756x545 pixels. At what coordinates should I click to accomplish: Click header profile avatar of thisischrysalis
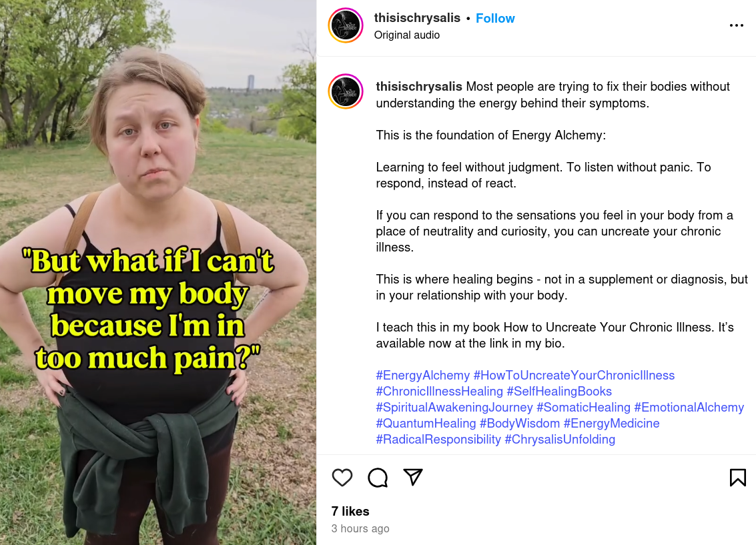[x=346, y=25]
